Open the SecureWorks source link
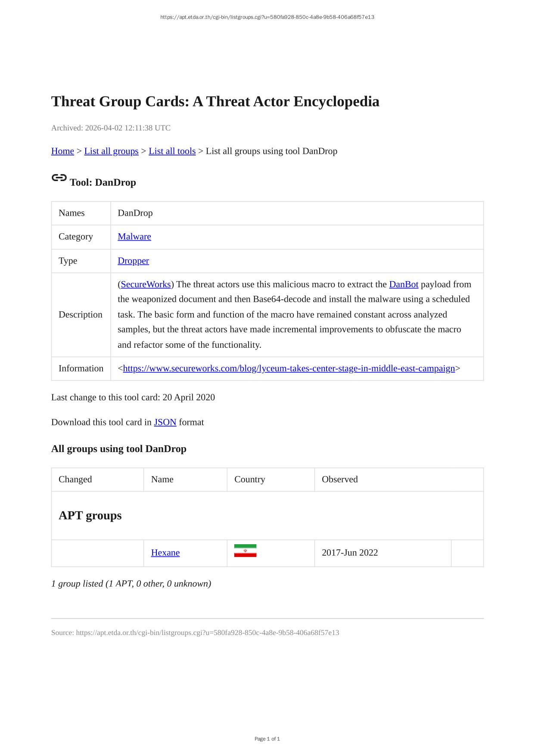 pyautogui.click(x=146, y=284)
